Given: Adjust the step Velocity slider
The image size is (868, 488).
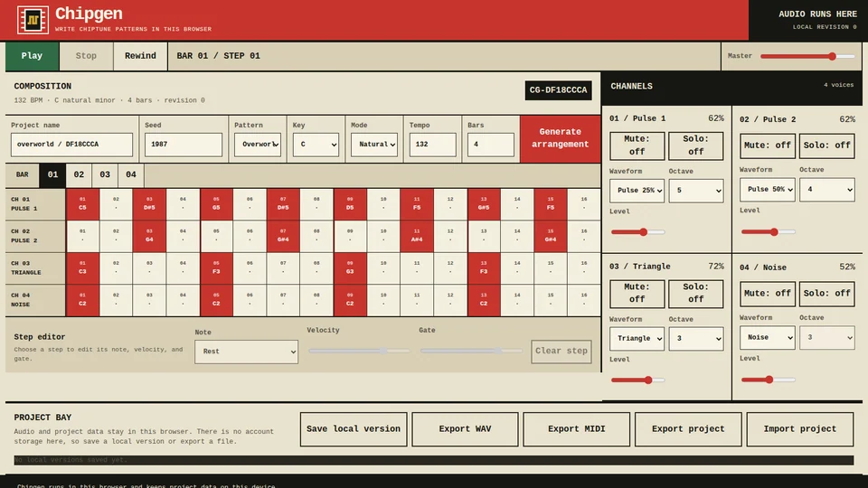Looking at the screenshot, I should [359, 351].
